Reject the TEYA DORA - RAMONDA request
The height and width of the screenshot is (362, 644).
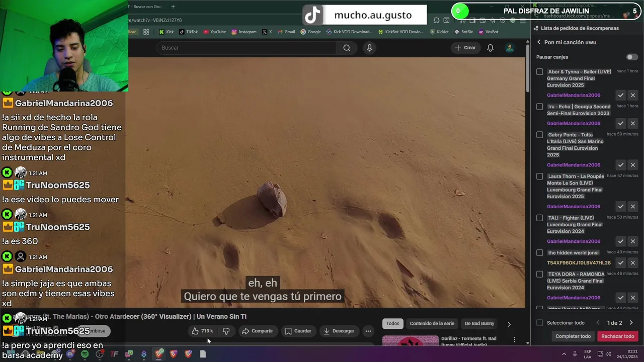click(633, 298)
